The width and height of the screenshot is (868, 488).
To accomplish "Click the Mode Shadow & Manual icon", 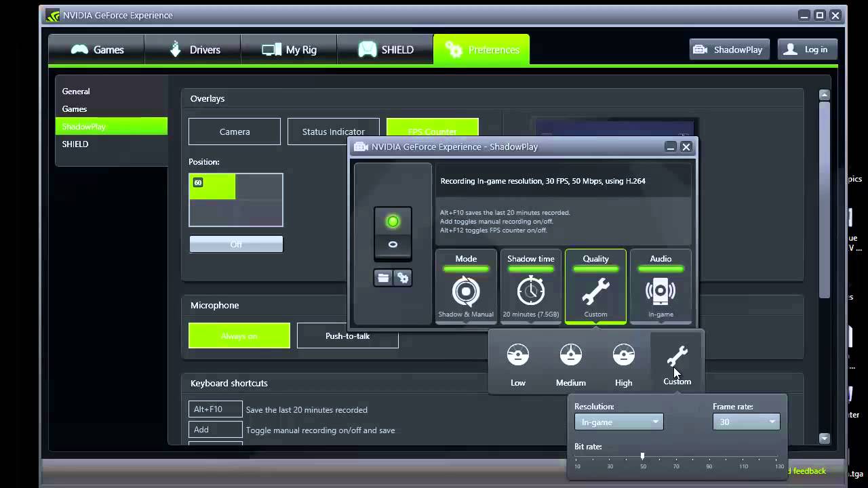I will (x=466, y=291).
